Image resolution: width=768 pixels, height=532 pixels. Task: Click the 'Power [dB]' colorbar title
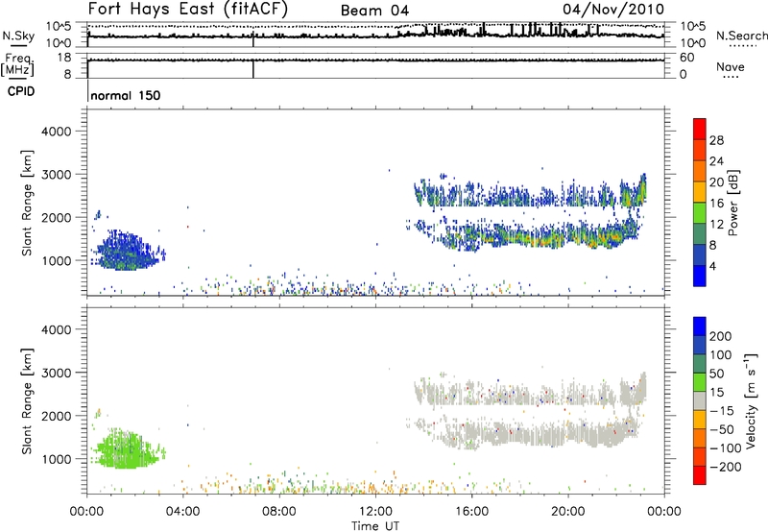[733, 203]
